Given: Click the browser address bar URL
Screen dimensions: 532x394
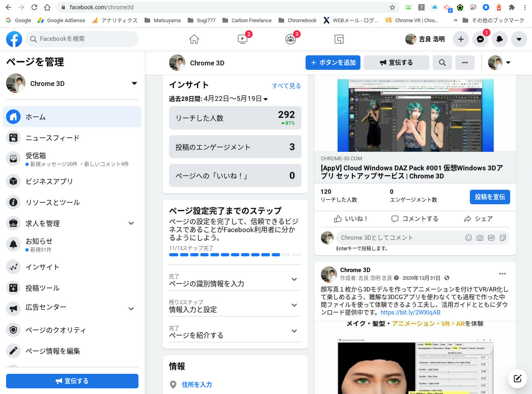Looking at the screenshot, I should (102, 7).
